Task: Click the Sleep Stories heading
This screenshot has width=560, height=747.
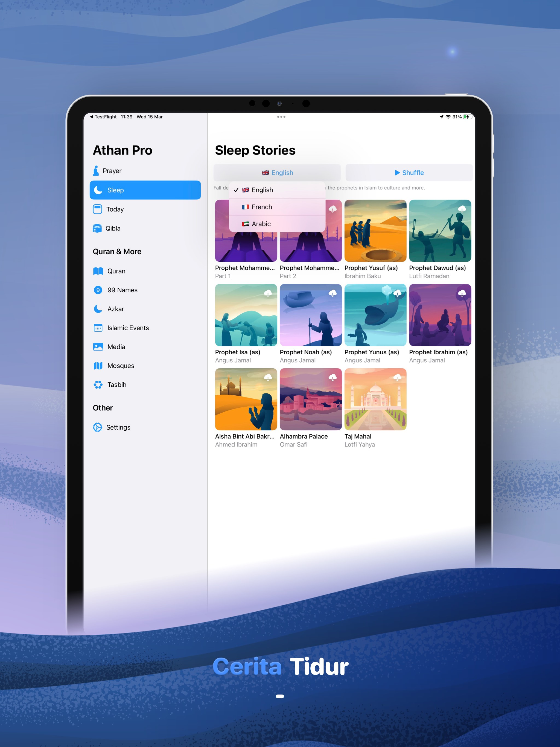Action: [255, 150]
